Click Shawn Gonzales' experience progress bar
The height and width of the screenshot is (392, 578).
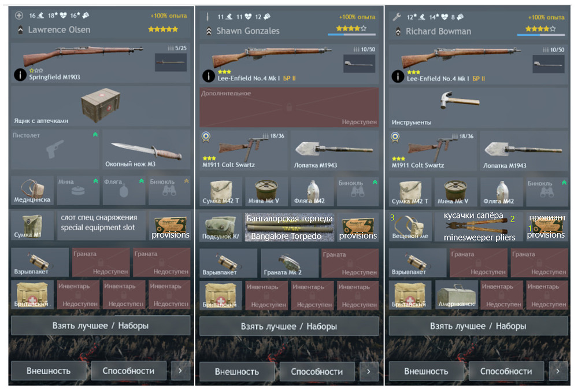coord(351,35)
